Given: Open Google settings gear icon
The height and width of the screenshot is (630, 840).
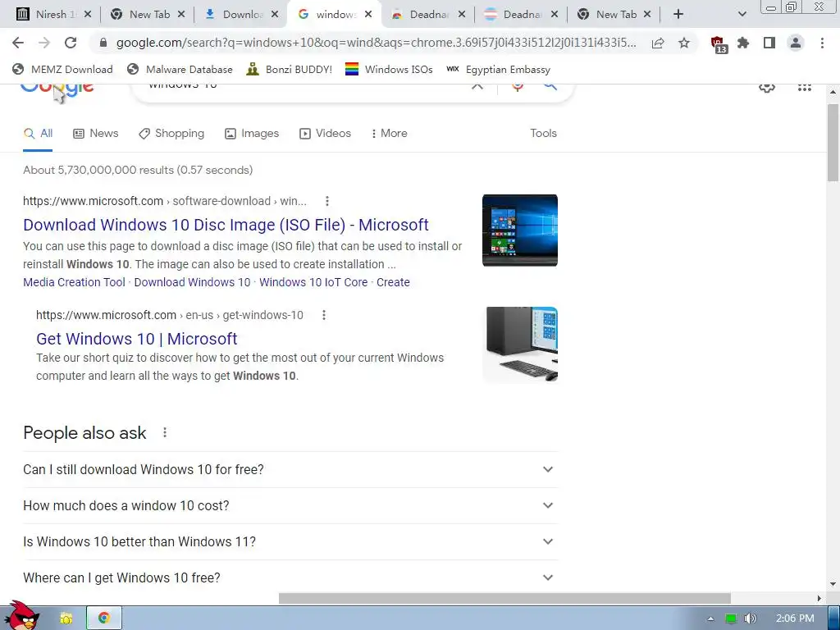Looking at the screenshot, I should coord(767,87).
